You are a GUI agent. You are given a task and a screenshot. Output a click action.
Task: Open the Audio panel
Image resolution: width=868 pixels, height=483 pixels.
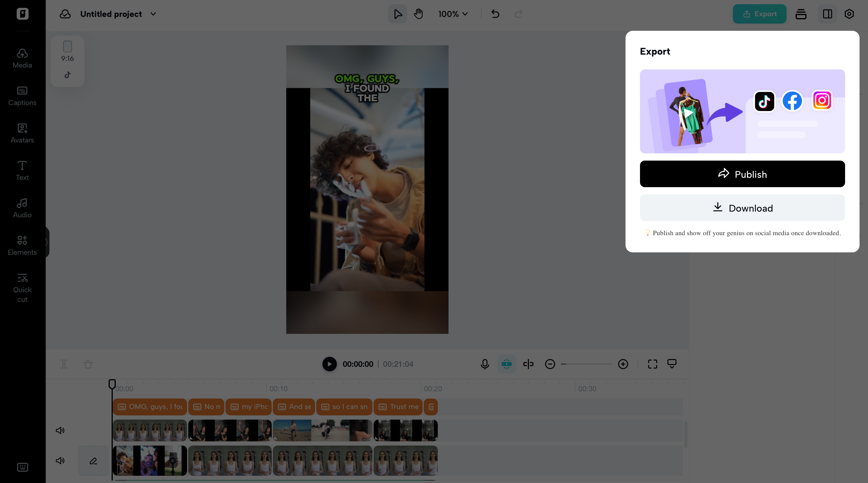click(x=22, y=208)
